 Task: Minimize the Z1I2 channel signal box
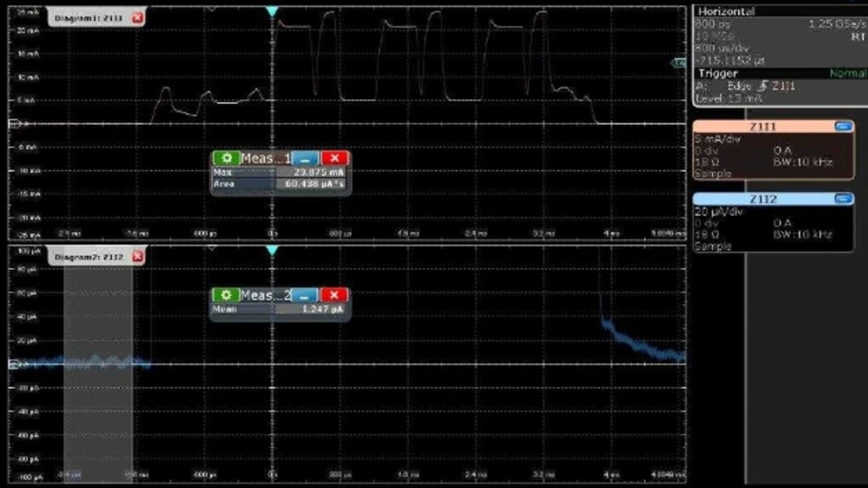[x=843, y=199]
